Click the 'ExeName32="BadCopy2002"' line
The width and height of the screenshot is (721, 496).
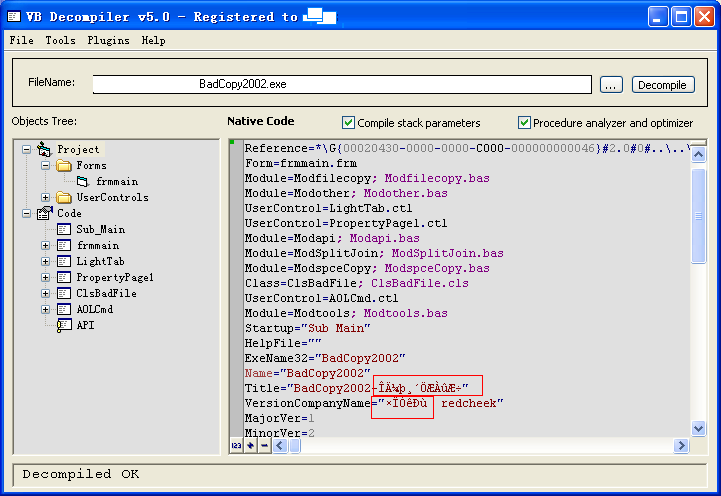click(325, 358)
